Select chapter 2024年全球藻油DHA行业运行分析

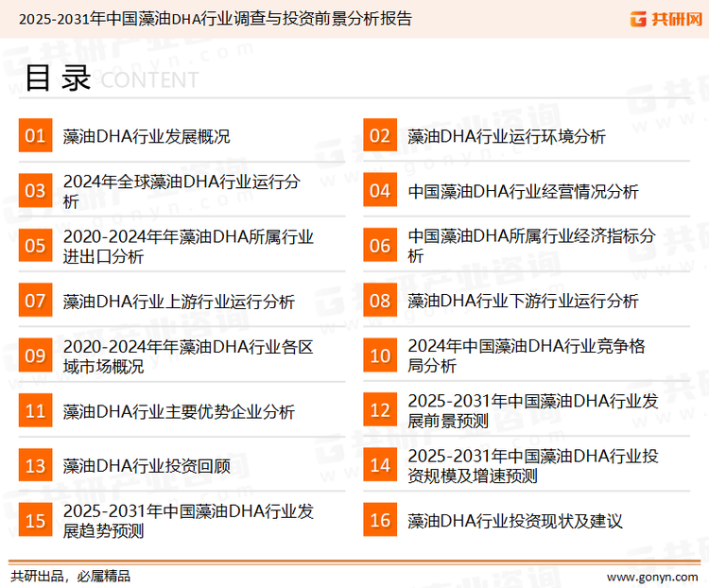(x=182, y=191)
